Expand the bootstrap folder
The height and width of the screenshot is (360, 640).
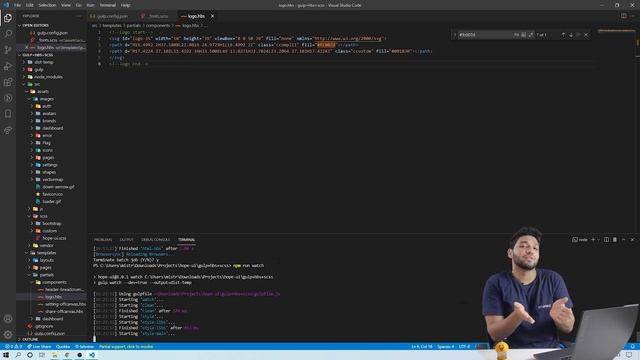[51, 223]
